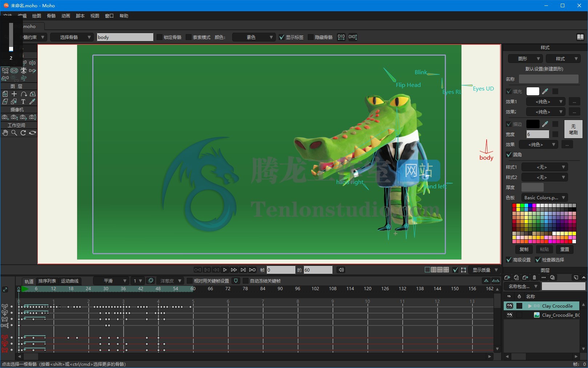Enable the 锁定骨骼 checkbox
588x368 pixels.
[x=160, y=37]
